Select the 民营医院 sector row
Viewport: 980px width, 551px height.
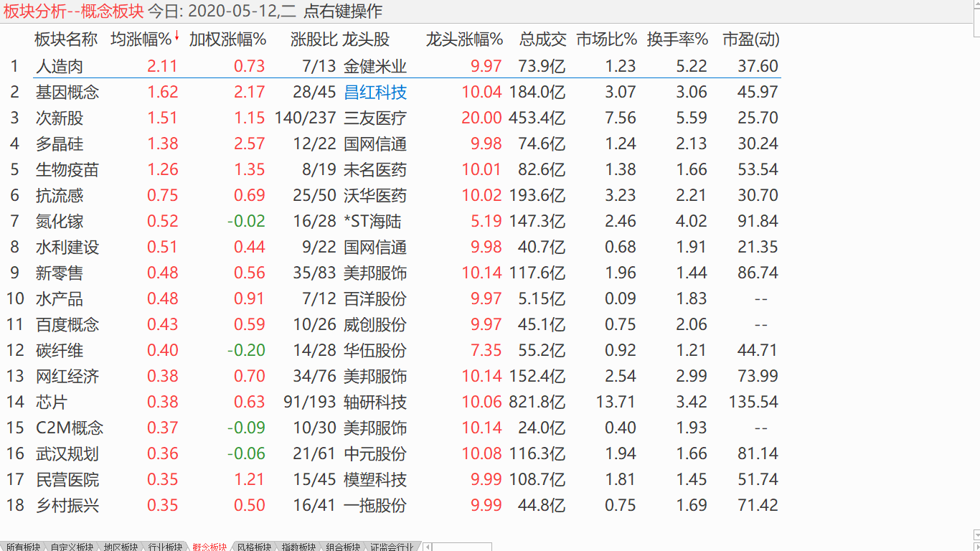[x=392, y=479]
